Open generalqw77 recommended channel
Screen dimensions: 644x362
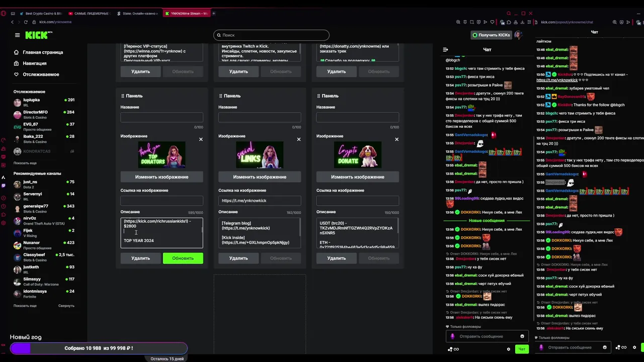pos(44,209)
